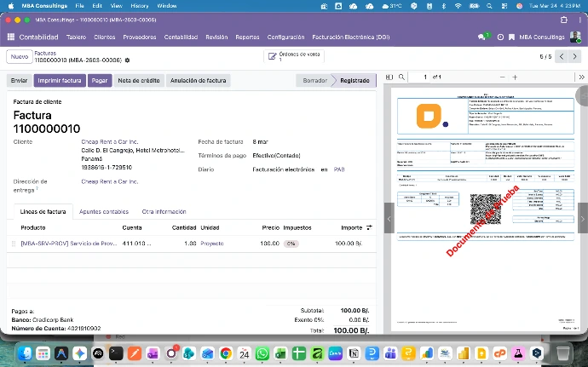The height and width of the screenshot is (367, 588).
Task: Open WhatsApp from the dock
Action: (x=262, y=353)
